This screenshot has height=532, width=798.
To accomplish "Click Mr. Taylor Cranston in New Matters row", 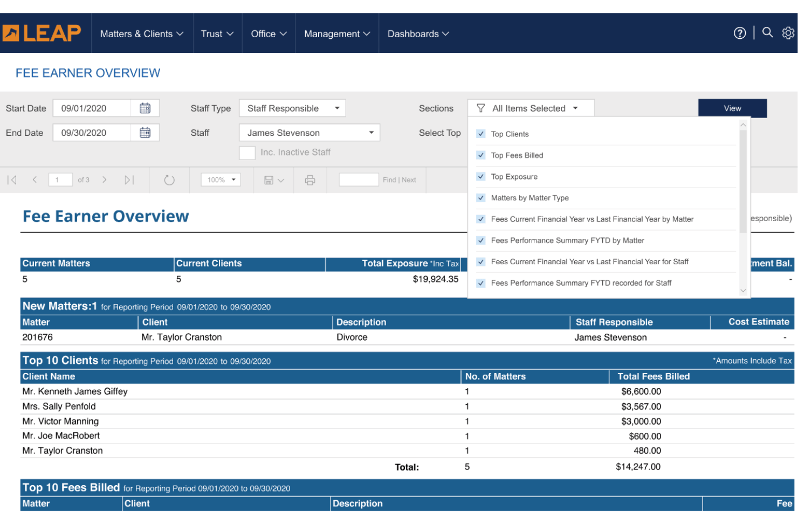I will 182,337.
